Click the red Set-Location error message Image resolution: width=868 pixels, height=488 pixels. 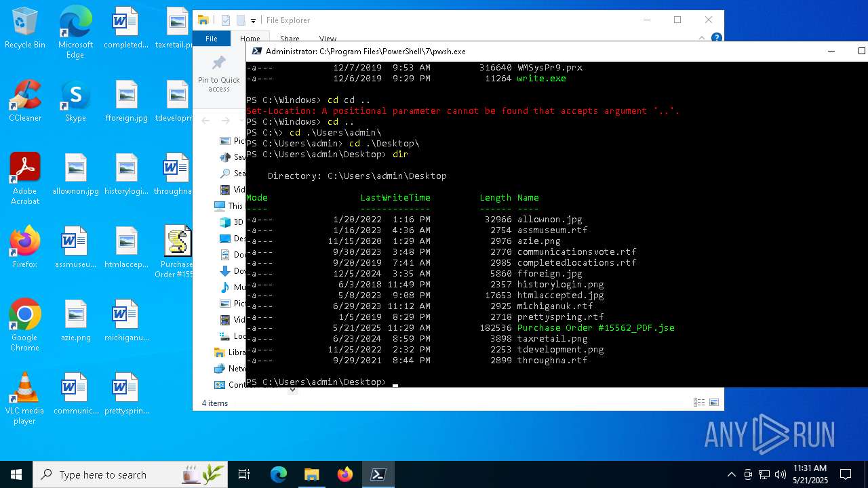(462, 111)
